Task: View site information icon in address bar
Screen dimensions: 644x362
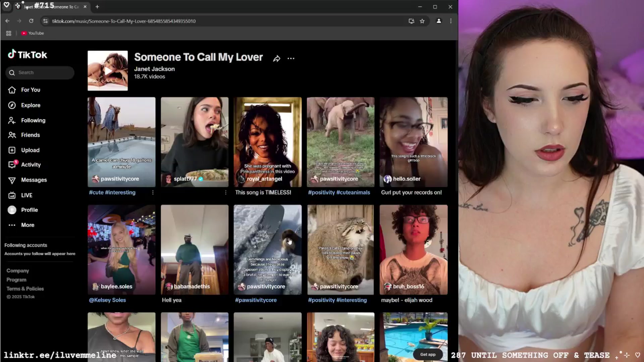Action: click(45, 21)
